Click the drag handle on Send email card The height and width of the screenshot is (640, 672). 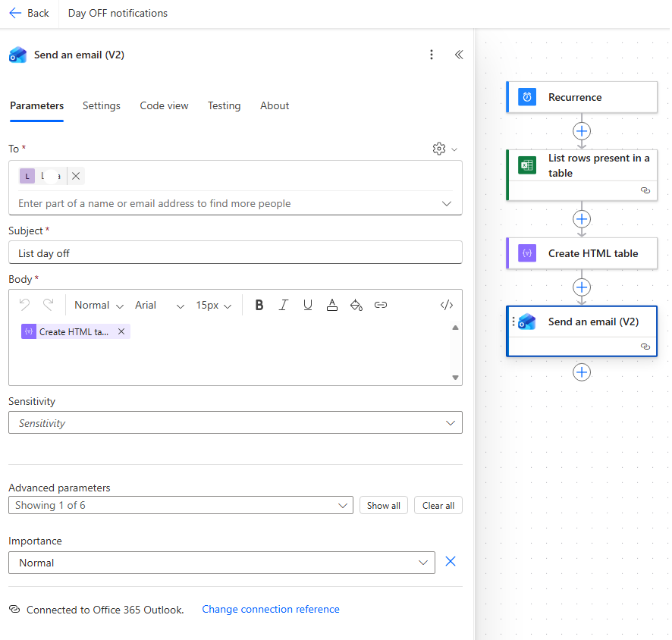point(513,322)
